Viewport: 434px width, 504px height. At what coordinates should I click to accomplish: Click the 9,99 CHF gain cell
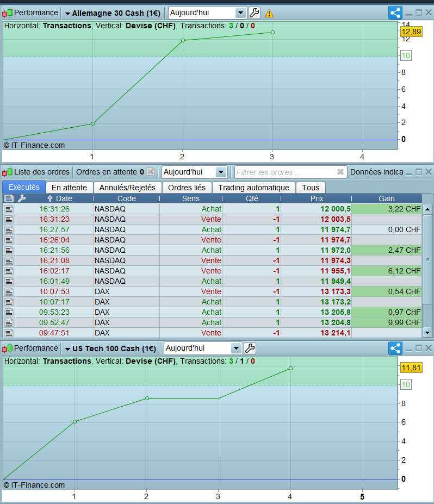(x=387, y=322)
